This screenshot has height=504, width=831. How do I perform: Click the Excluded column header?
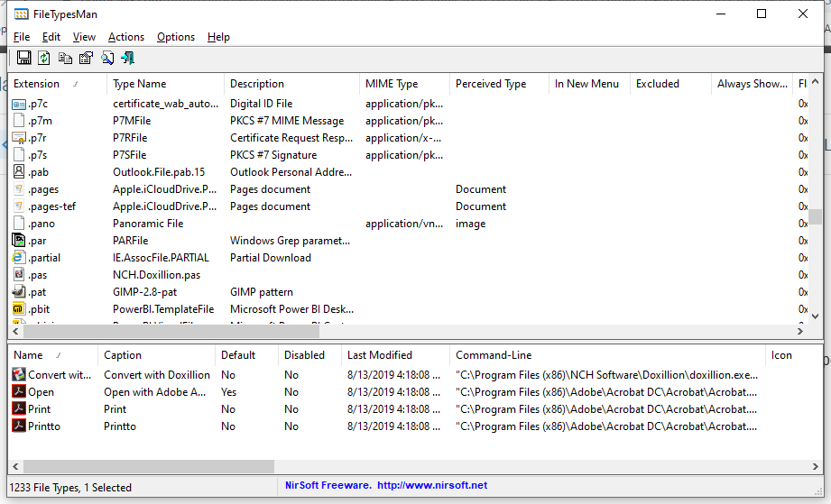click(x=670, y=84)
